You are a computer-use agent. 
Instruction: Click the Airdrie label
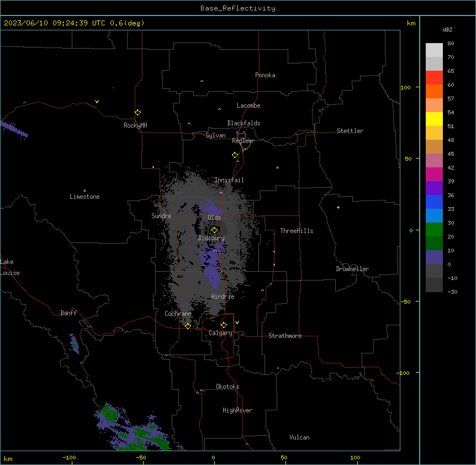pyautogui.click(x=223, y=297)
